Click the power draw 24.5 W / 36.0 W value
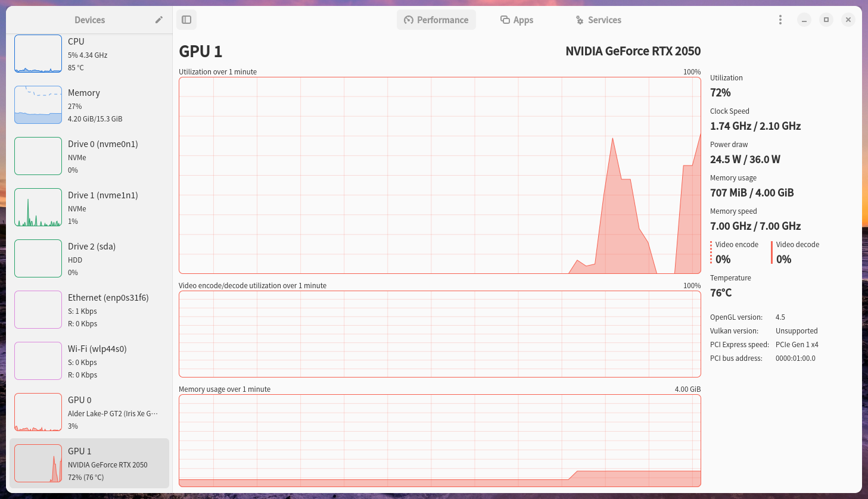Image resolution: width=868 pixels, height=499 pixels. tap(745, 159)
